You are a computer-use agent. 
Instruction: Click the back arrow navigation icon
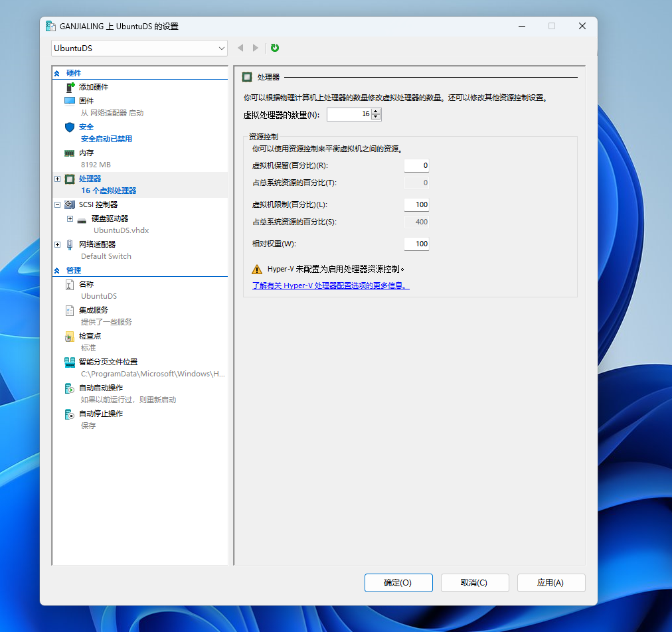(240, 48)
